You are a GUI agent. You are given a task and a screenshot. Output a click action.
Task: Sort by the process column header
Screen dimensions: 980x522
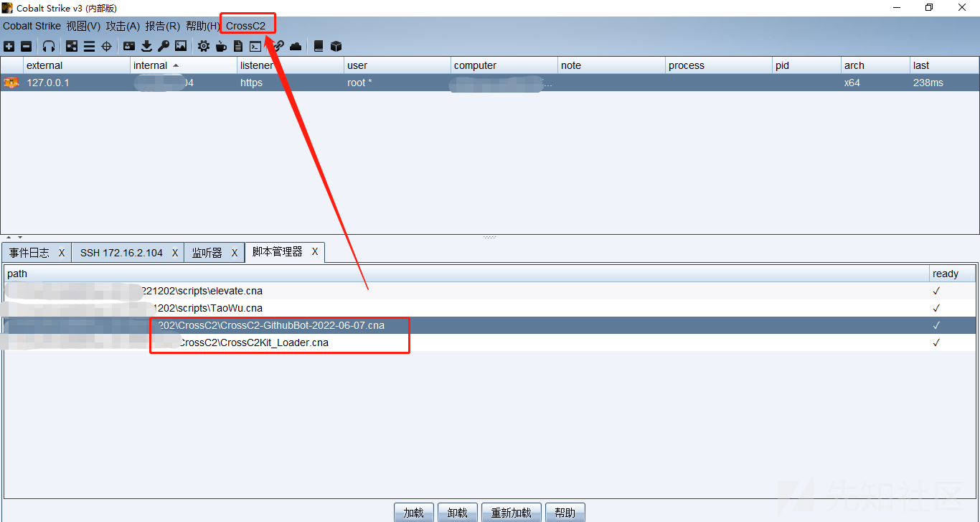coord(719,65)
